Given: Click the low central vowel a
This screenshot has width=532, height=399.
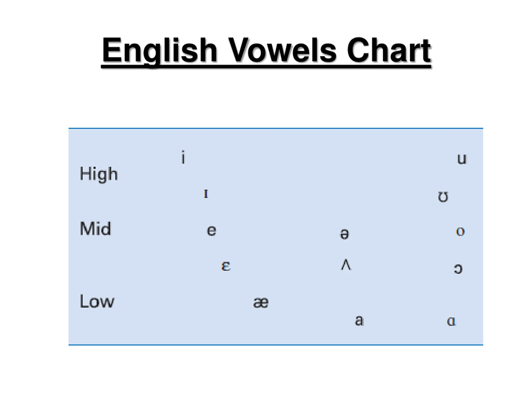Looking at the screenshot, I should [359, 321].
